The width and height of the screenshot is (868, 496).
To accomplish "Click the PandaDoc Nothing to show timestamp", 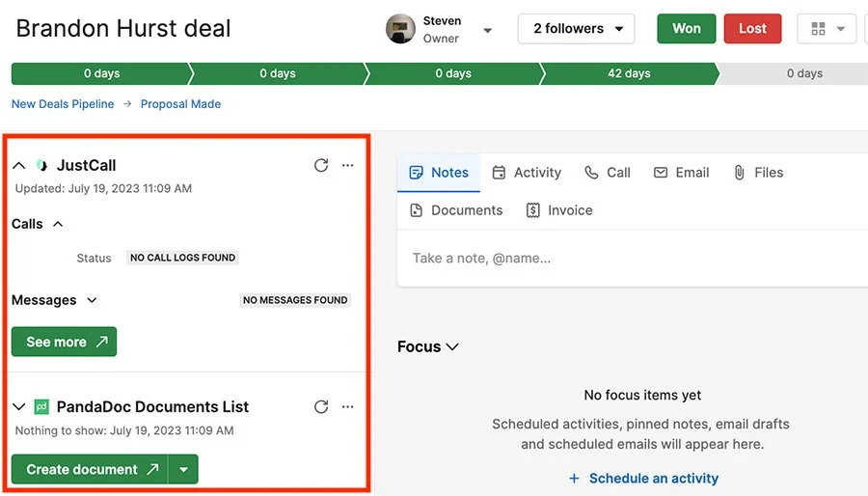I will click(124, 430).
